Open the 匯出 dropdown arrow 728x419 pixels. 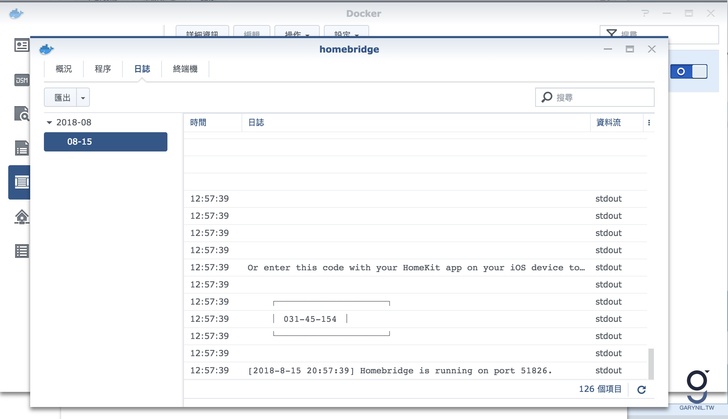[83, 98]
